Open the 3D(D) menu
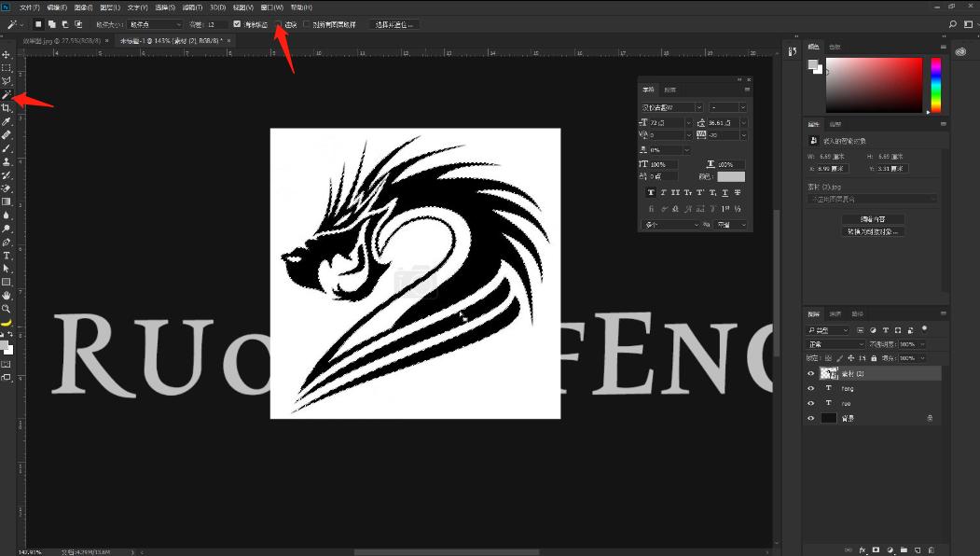This screenshot has height=556, width=980. click(217, 7)
